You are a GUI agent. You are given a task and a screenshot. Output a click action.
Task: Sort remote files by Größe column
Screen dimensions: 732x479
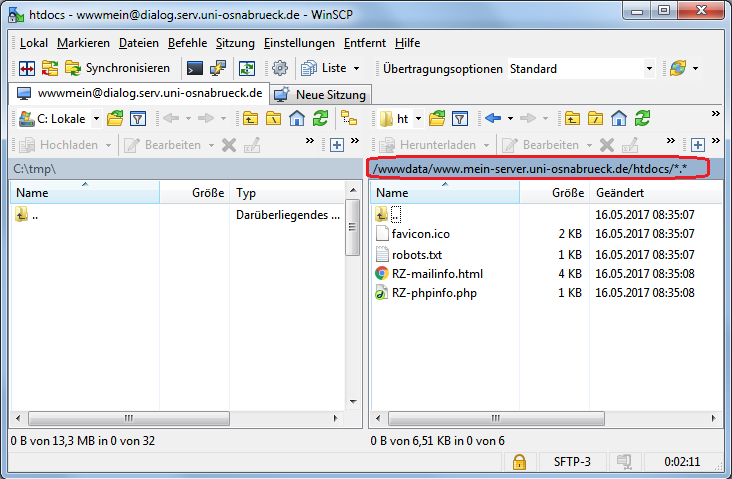567,192
